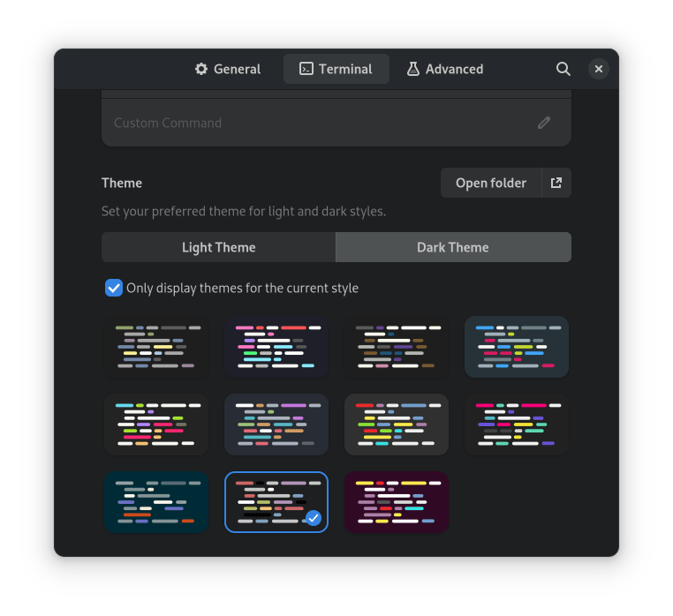Choose the purple background theme thumbnail

(x=397, y=502)
